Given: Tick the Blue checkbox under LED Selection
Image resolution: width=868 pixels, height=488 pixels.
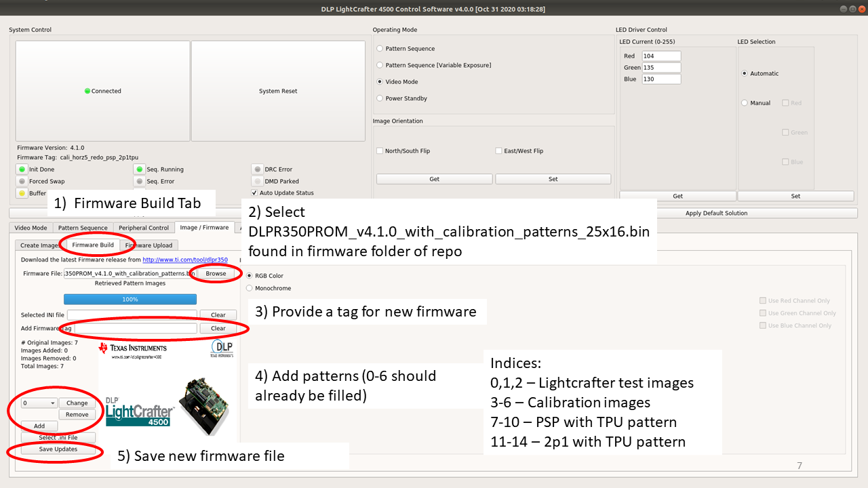Looking at the screenshot, I should pyautogui.click(x=785, y=162).
